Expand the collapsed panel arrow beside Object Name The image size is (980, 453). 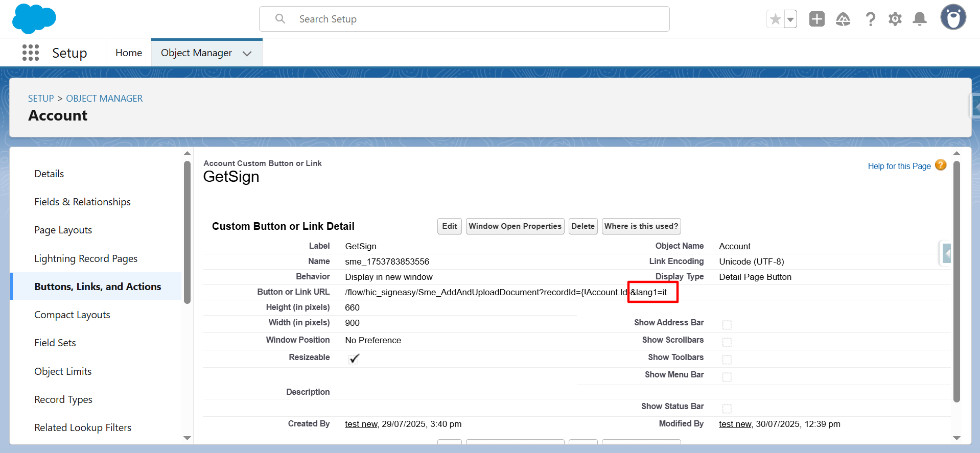tap(946, 253)
